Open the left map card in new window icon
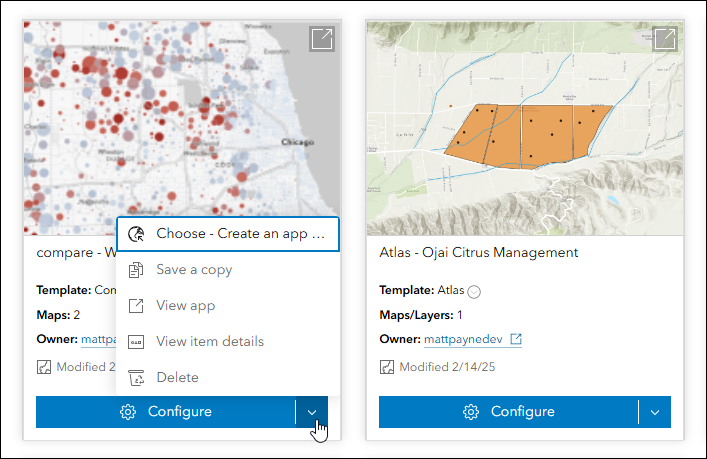The image size is (707, 459). pos(322,39)
